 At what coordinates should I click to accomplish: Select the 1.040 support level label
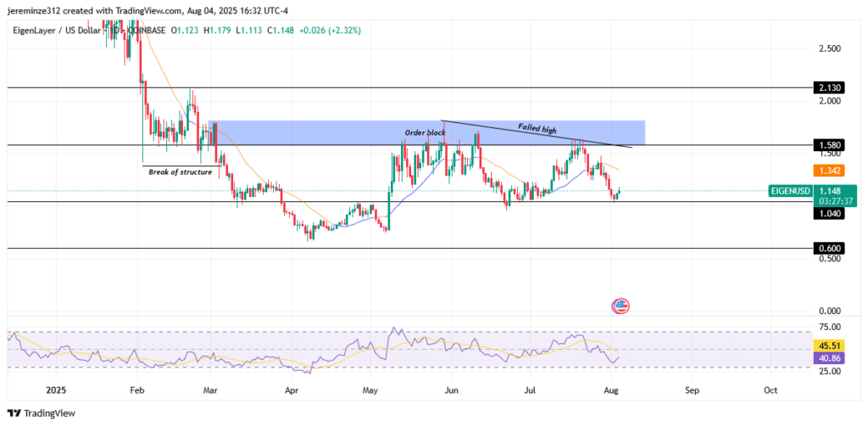[829, 213]
